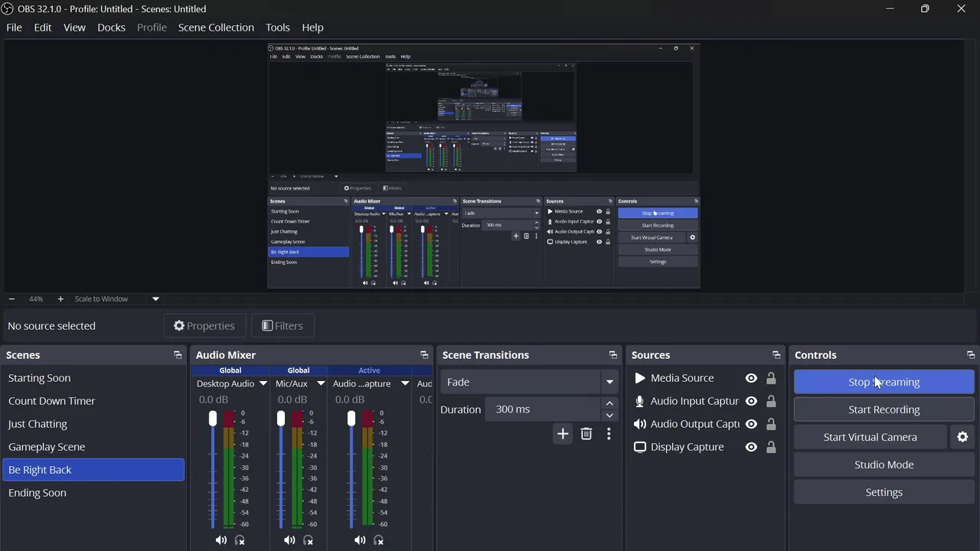
Task: Open Settings from Controls panel
Action: click(884, 492)
